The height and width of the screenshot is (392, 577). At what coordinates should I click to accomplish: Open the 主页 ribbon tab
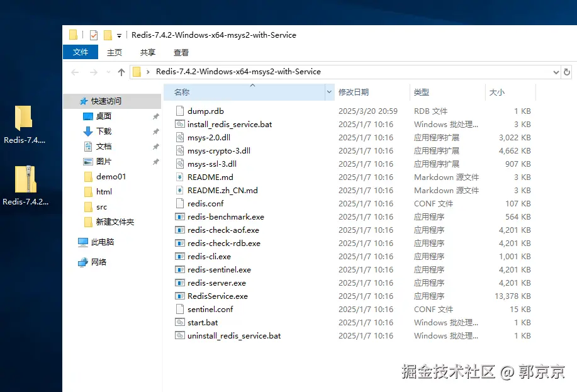[x=114, y=53]
